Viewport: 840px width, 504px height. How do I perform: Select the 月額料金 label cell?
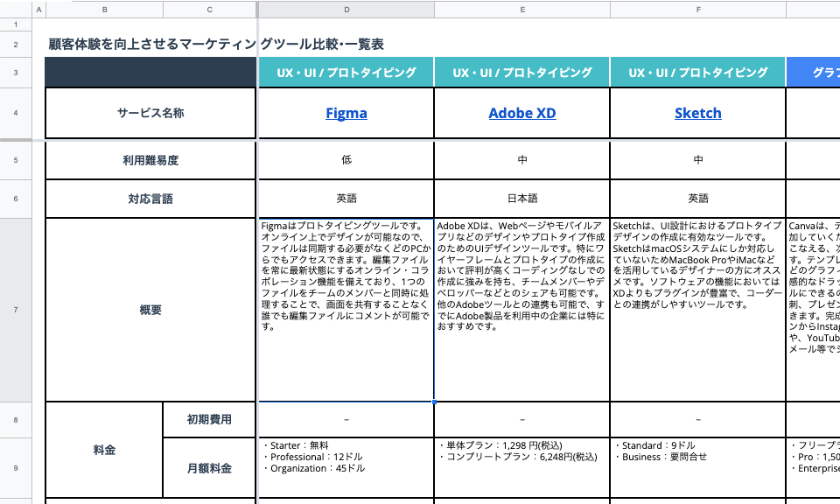[209, 468]
